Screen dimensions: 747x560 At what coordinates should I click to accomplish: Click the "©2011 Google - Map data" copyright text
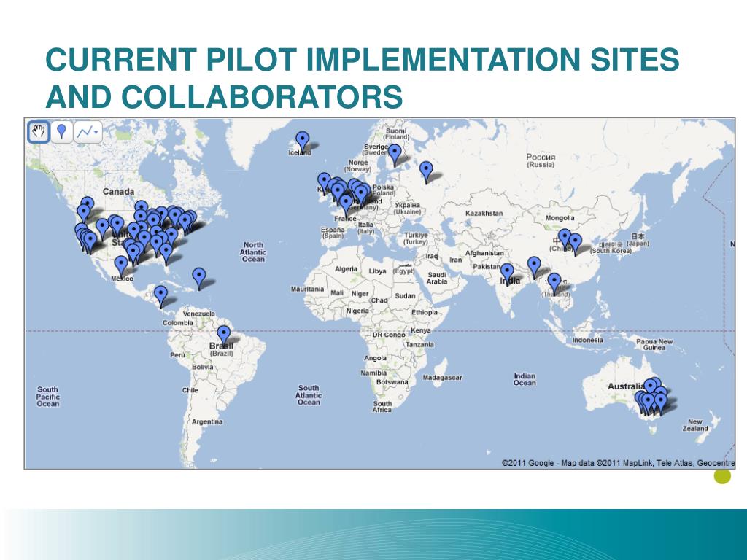(x=548, y=463)
